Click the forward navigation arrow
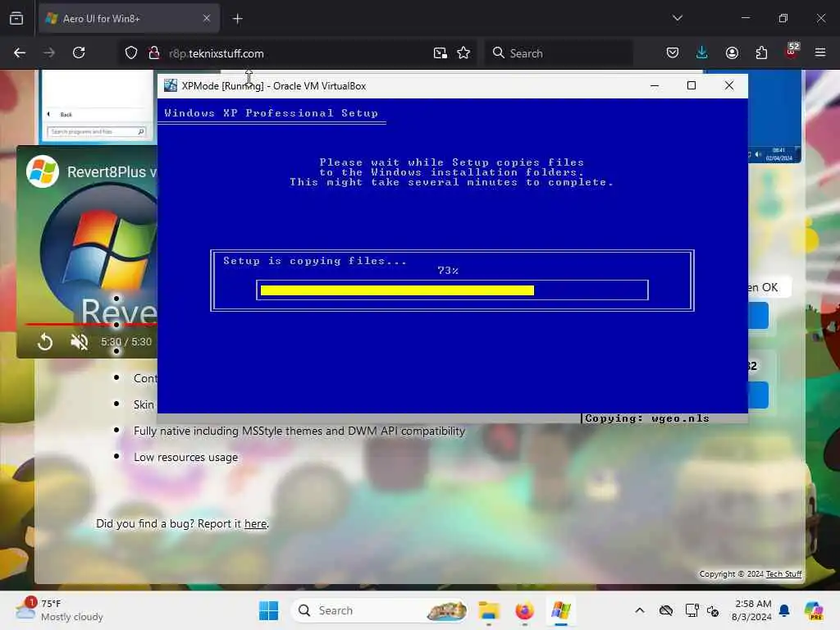The width and height of the screenshot is (840, 630). [x=48, y=52]
